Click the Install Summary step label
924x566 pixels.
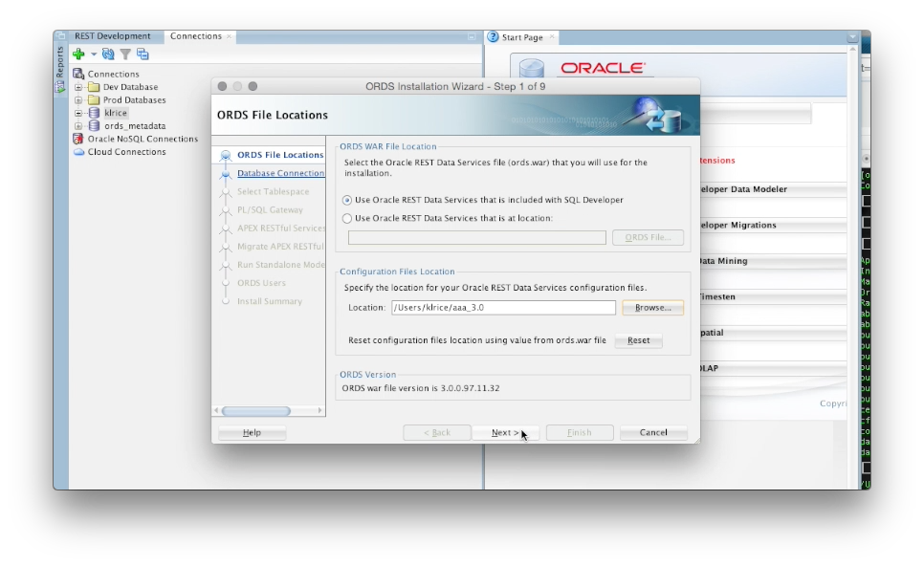[x=270, y=301]
